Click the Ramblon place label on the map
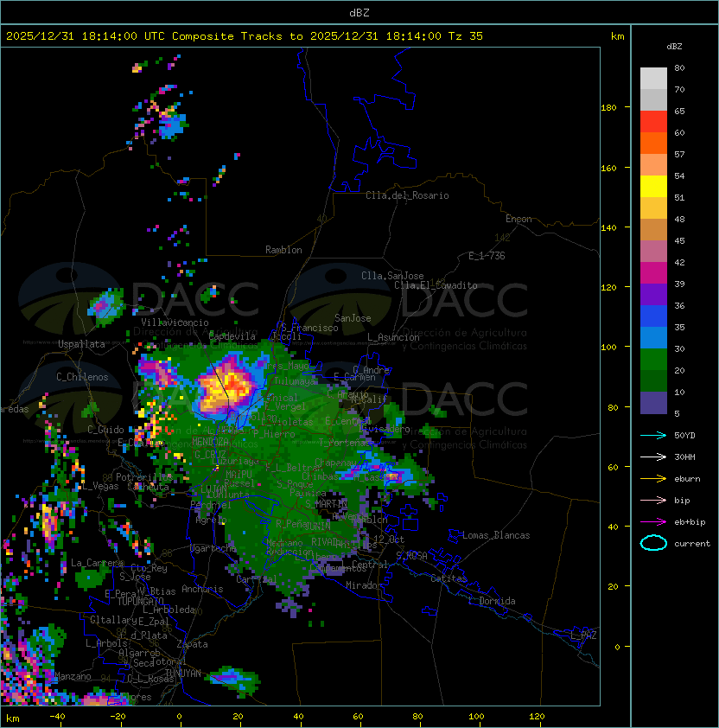Screen dimensions: 719x728 (283, 250)
